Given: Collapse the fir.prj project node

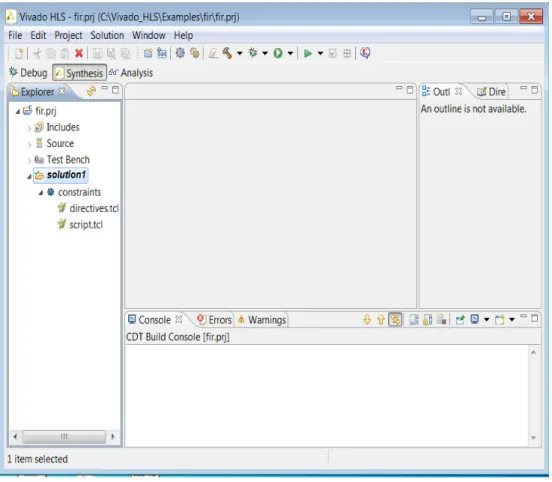Looking at the screenshot, I should tap(18, 112).
